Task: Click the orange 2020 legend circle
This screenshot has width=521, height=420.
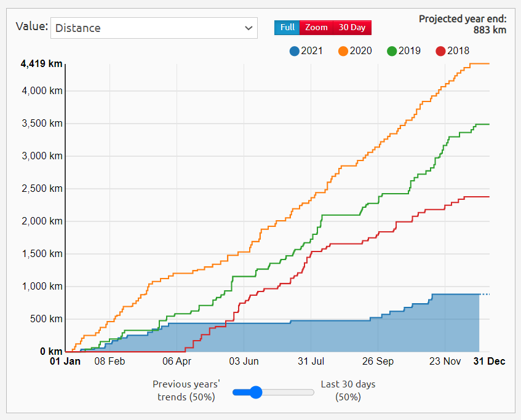Action: coord(343,51)
